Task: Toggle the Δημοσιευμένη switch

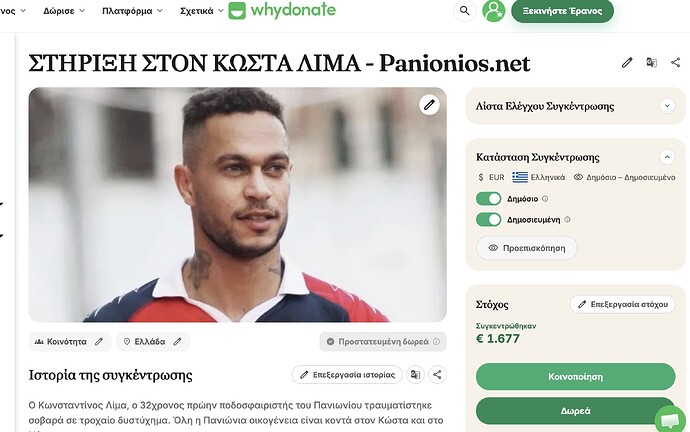Action: coord(488,220)
